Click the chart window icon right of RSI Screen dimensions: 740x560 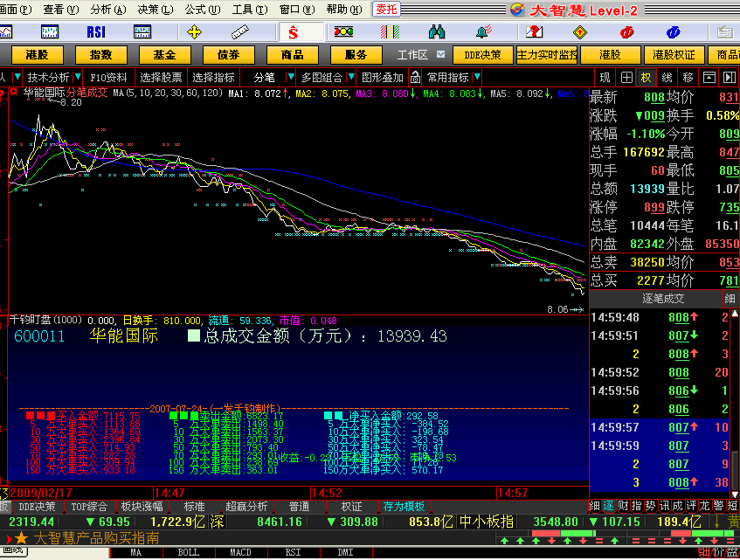pyautogui.click(x=142, y=31)
